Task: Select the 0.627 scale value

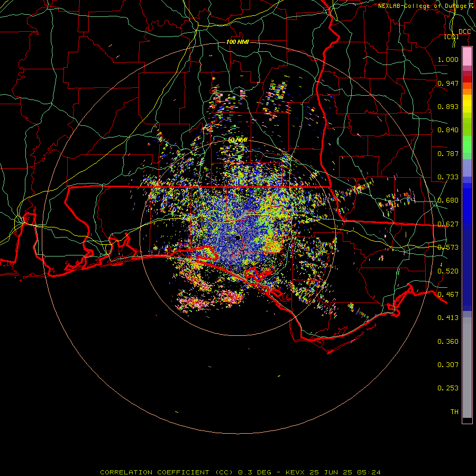Action: [448, 224]
